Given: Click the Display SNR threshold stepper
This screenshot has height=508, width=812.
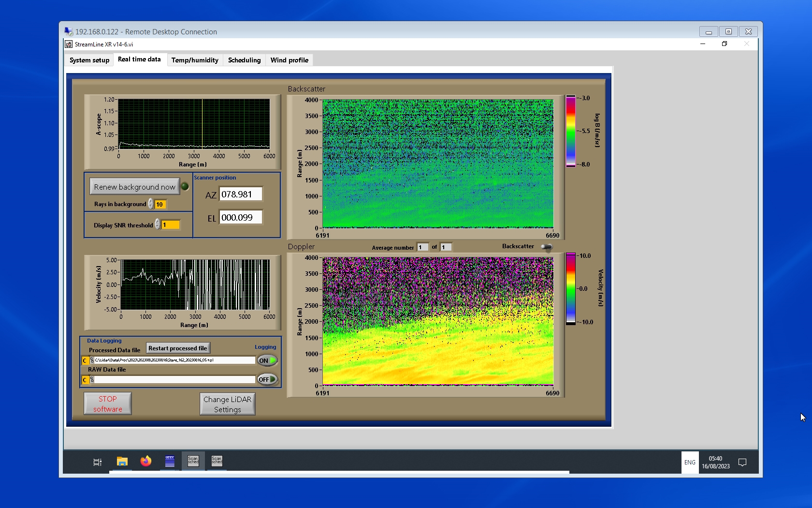Looking at the screenshot, I should pos(157,224).
